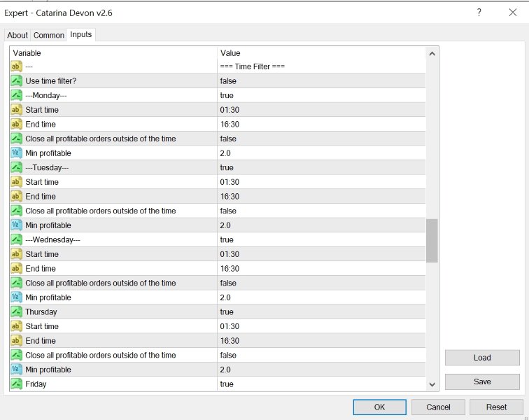Toggle the 'Use time filter?' false value
This screenshot has height=420, width=529.
(228, 80)
